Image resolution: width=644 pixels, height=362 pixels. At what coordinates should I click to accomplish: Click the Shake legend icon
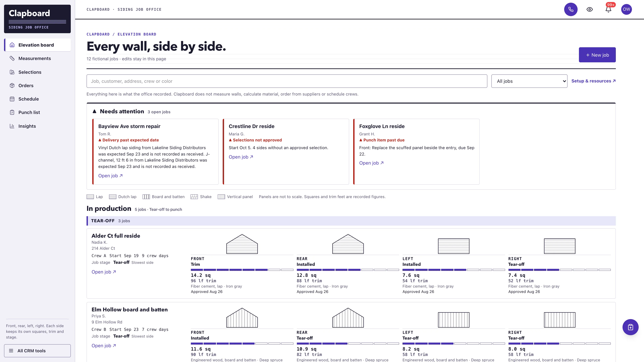[x=194, y=197]
